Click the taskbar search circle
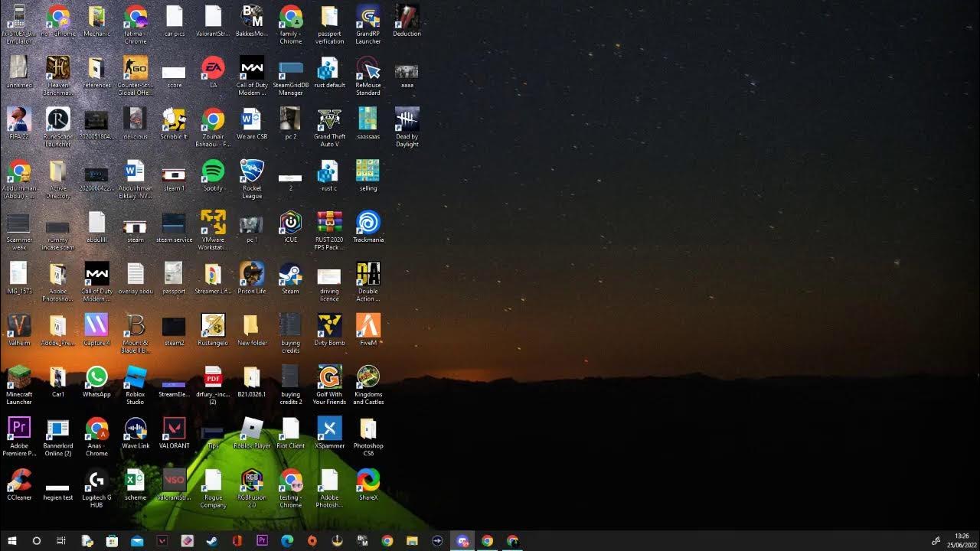Screen dimensions: 980x551 click(x=36, y=540)
